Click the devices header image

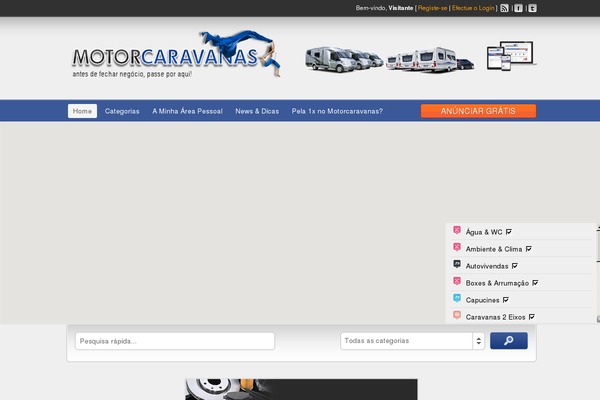tap(510, 56)
